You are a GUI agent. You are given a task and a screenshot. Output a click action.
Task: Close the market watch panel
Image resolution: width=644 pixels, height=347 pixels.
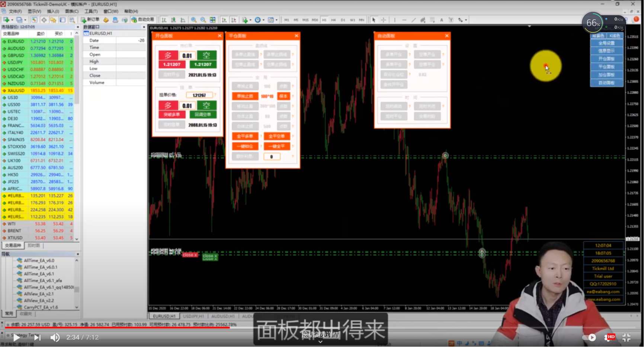click(78, 27)
